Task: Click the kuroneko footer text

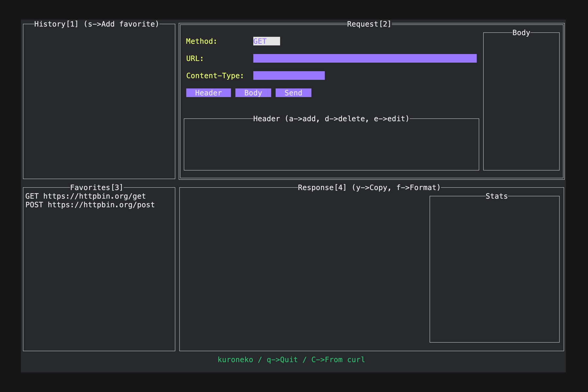Action: point(235,360)
